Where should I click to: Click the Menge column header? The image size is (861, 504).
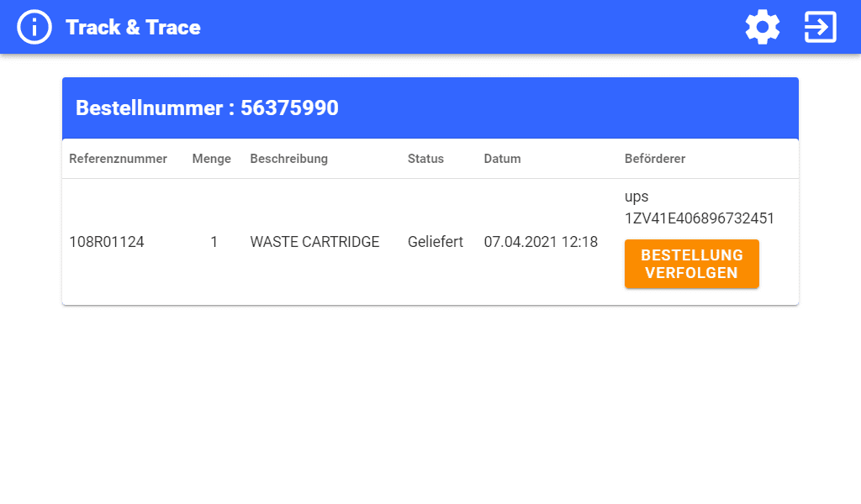click(211, 159)
